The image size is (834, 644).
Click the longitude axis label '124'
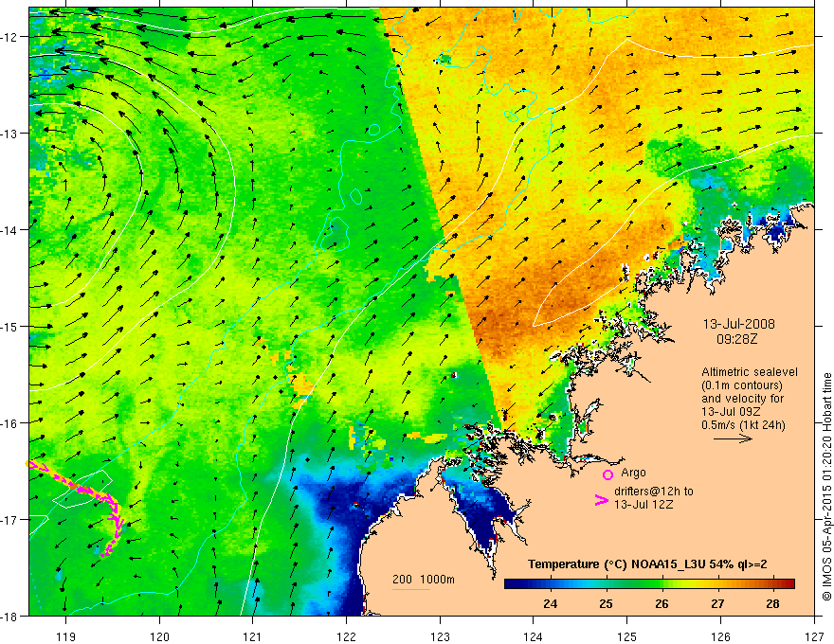(x=534, y=636)
